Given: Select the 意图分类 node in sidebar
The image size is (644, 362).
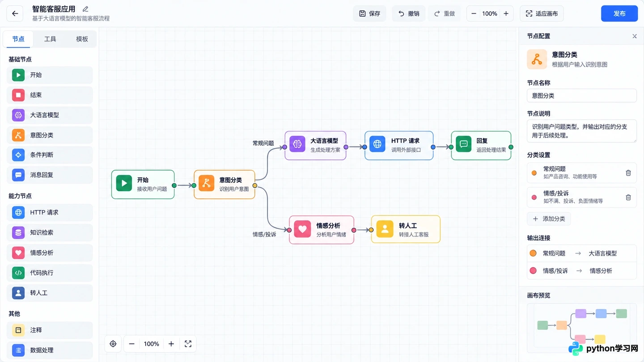Looking at the screenshot, I should click(50, 135).
